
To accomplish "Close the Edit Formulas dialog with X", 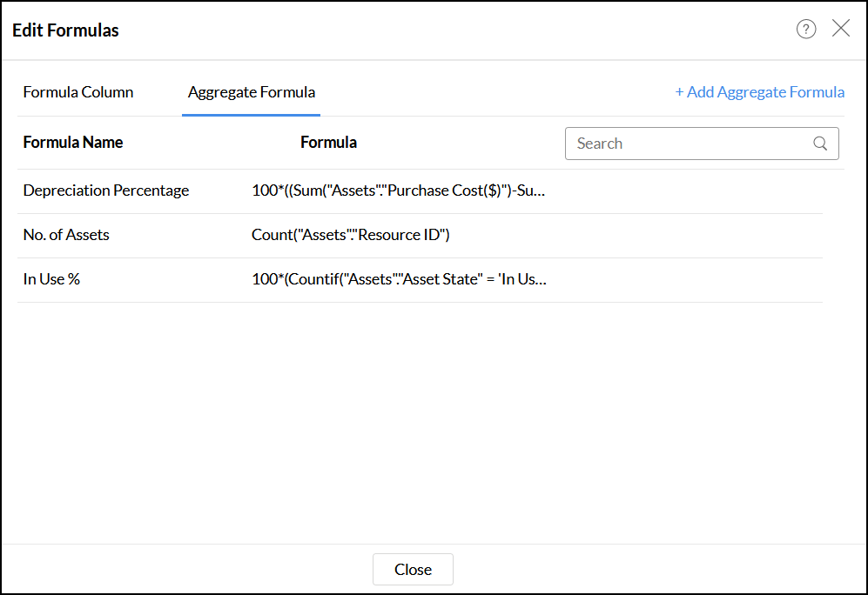I will (x=841, y=29).
